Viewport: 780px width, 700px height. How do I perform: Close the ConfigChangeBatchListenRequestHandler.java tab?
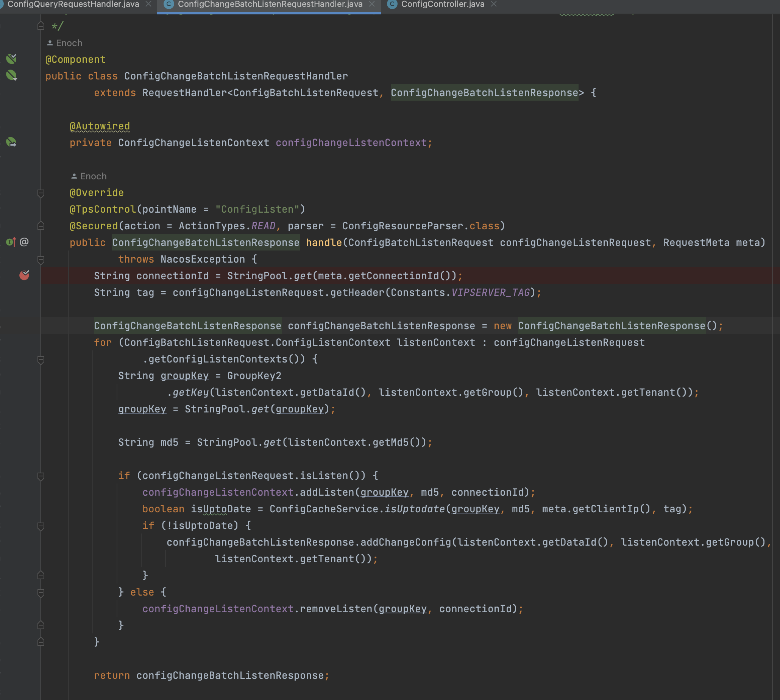tap(372, 4)
